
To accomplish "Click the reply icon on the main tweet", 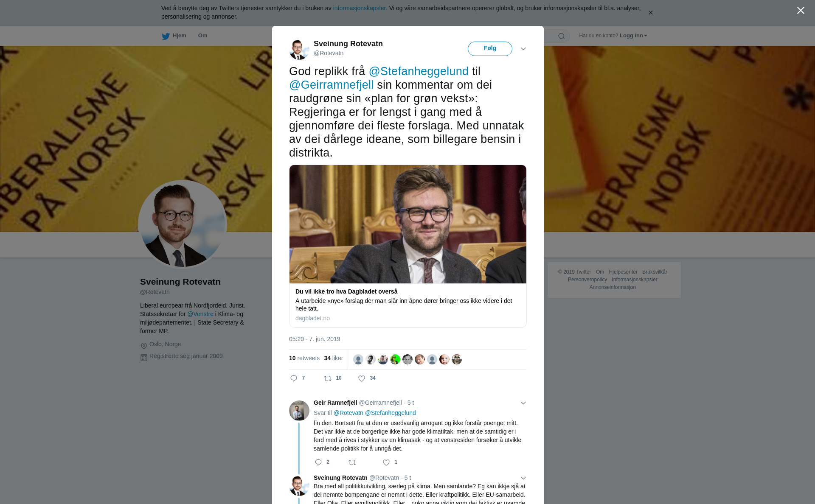I will 294,378.
